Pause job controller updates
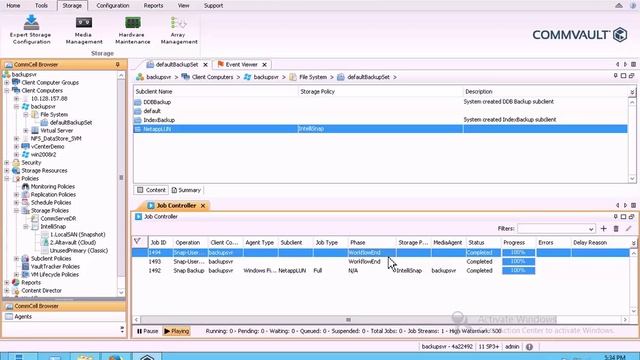640x360 pixels. click(x=147, y=331)
